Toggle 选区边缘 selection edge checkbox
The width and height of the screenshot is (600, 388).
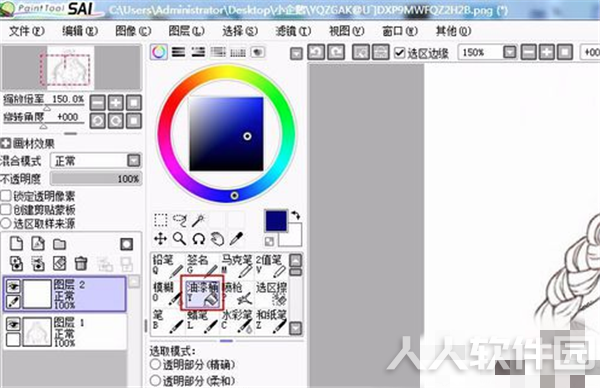click(x=399, y=52)
